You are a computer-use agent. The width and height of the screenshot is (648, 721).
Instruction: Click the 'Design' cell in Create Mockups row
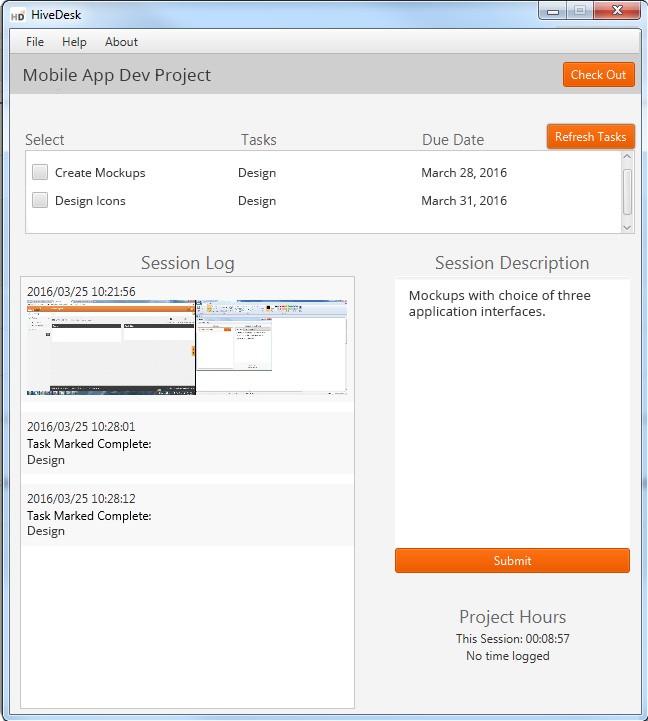click(257, 173)
